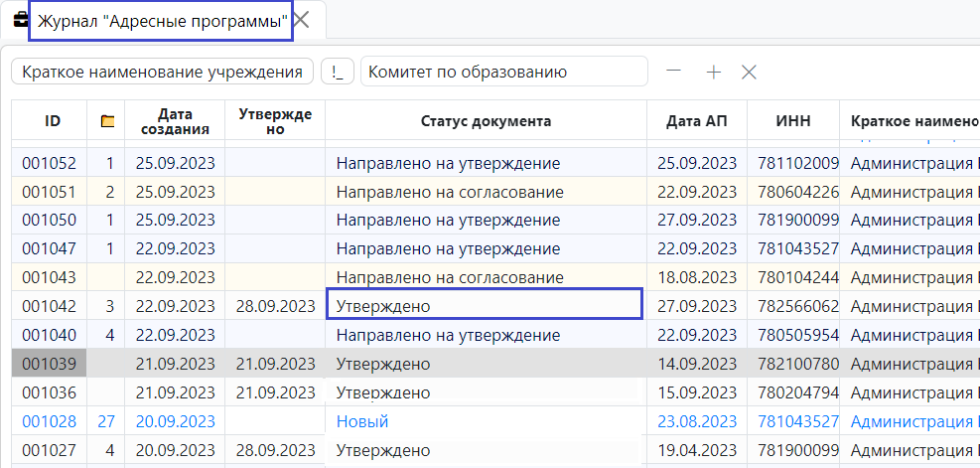
Task: Click the folder icon column header
Action: point(107,121)
